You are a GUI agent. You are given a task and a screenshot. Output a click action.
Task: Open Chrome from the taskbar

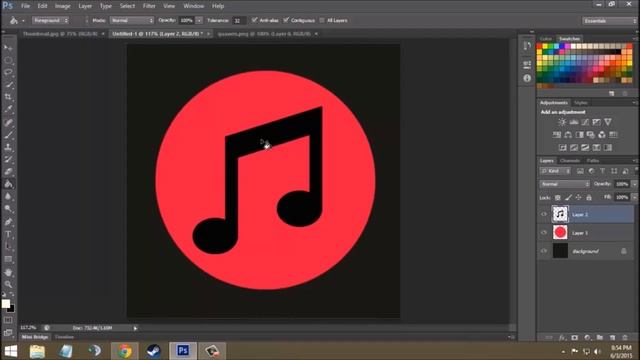[125, 351]
